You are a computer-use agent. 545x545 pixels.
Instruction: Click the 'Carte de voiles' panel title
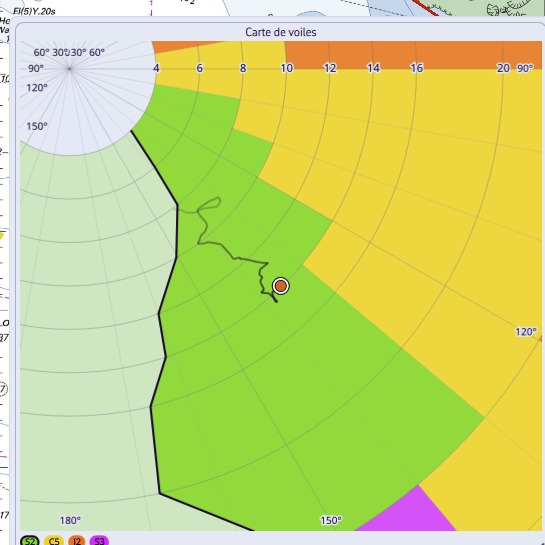coord(280,32)
